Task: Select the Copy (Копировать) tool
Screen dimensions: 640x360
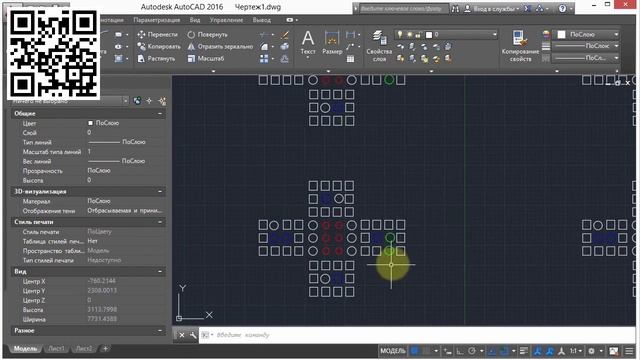Action: click(159, 47)
